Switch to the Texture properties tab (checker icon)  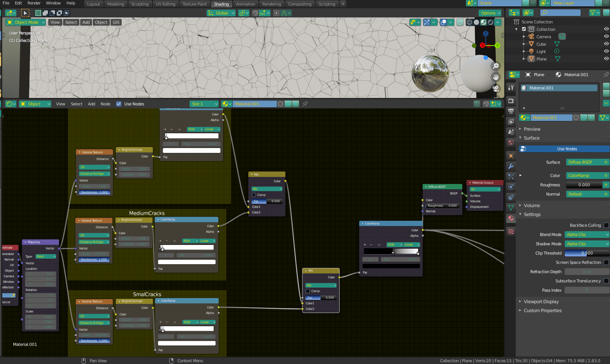point(511,232)
